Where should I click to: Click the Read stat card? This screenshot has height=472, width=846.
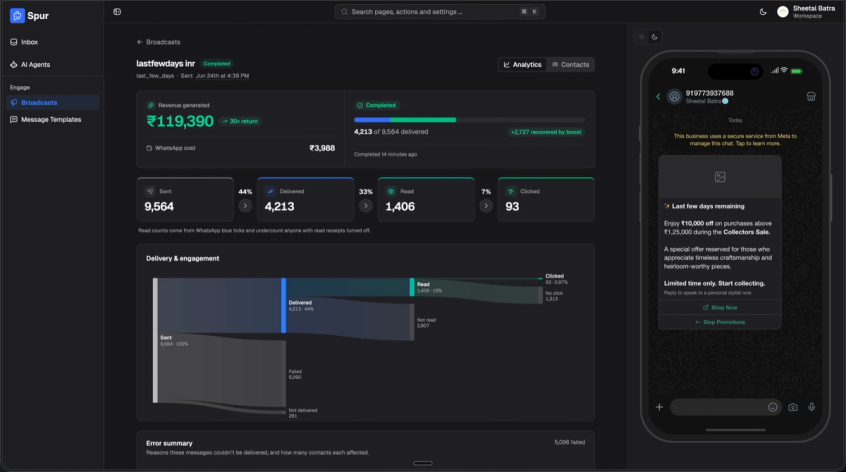pyautogui.click(x=426, y=200)
